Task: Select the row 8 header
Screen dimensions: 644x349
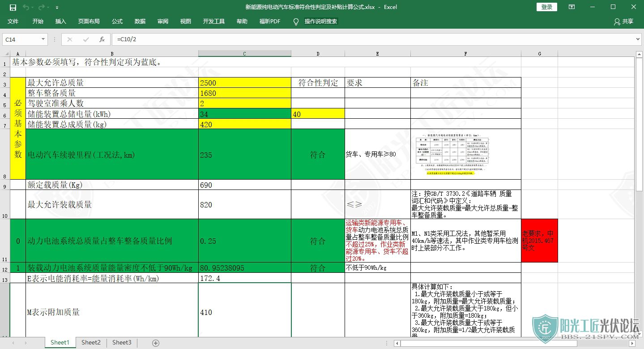Action: pyautogui.click(x=4, y=154)
